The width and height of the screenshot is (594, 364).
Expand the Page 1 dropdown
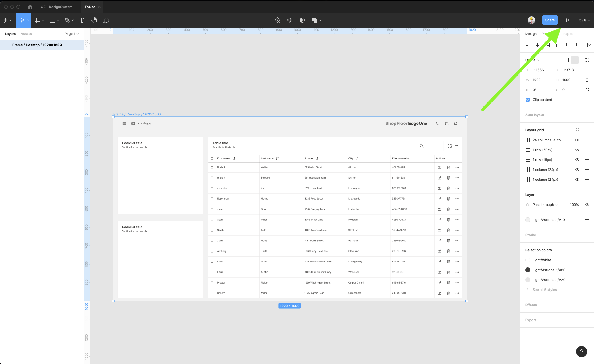pos(72,34)
